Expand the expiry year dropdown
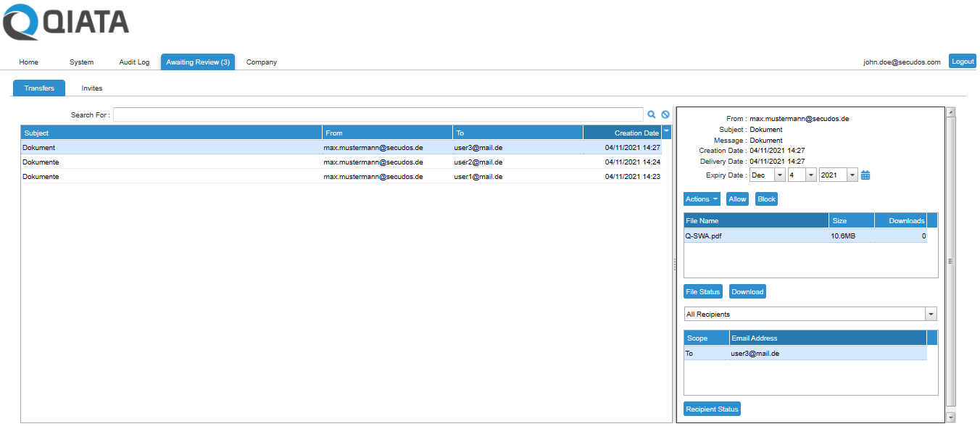 point(852,175)
